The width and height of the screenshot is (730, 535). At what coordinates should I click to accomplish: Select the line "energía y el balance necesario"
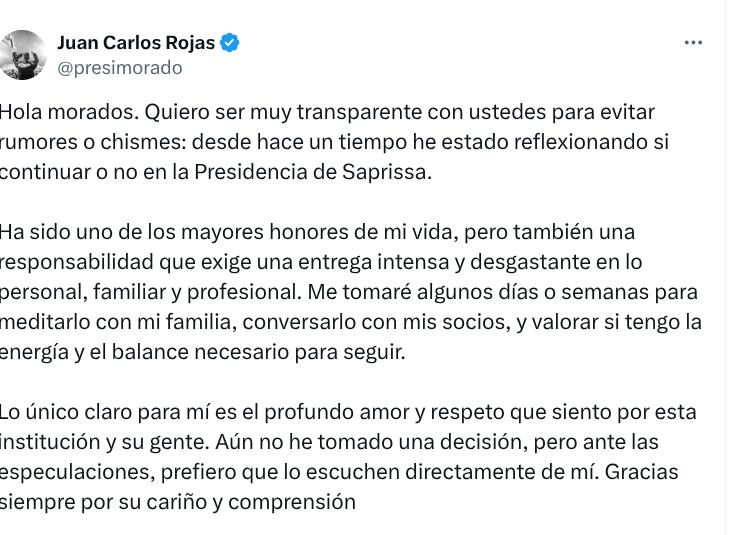[200, 352]
